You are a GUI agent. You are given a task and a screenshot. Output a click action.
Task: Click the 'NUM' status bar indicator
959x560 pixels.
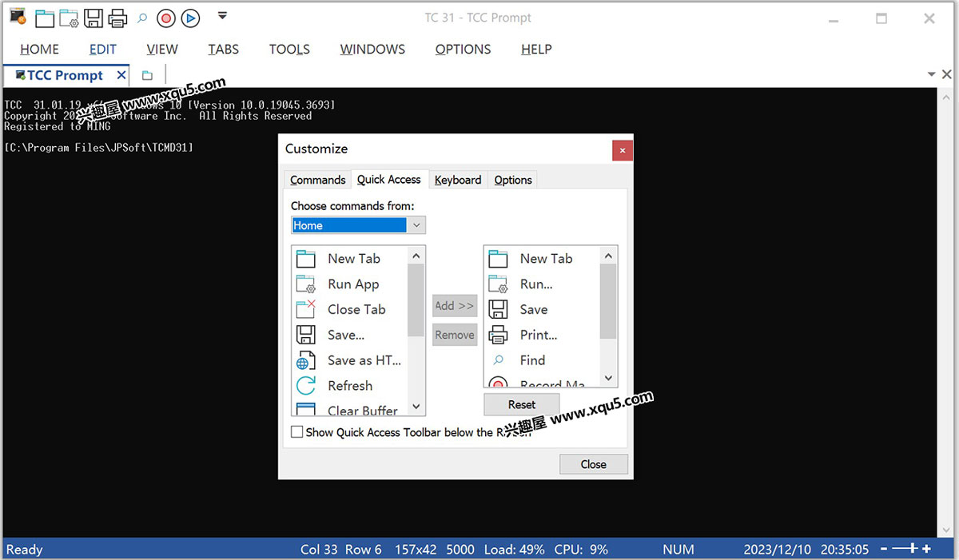pos(678,550)
